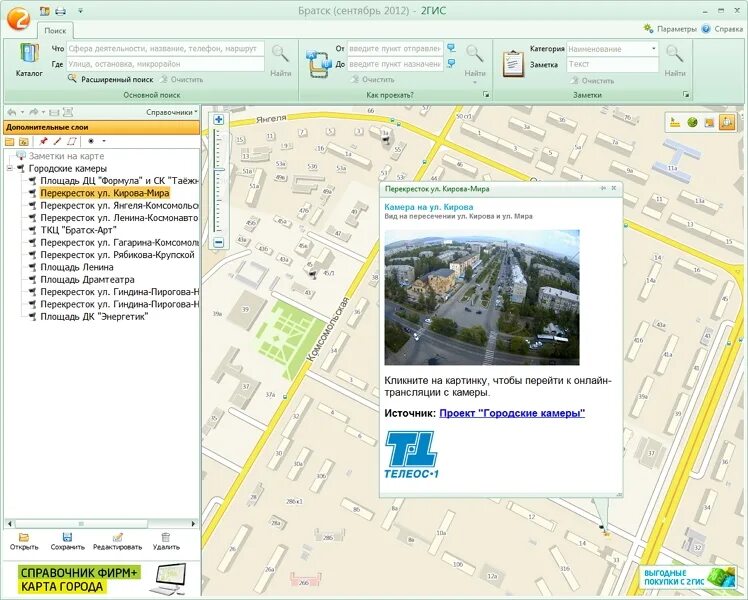
Task: Open the back arrow history dropdown
Action: click(22, 113)
